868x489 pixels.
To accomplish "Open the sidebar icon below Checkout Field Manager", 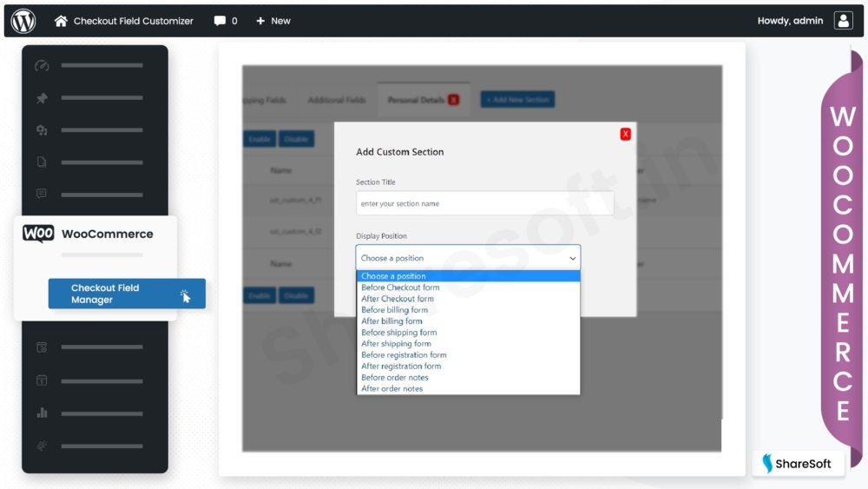I will (x=42, y=347).
